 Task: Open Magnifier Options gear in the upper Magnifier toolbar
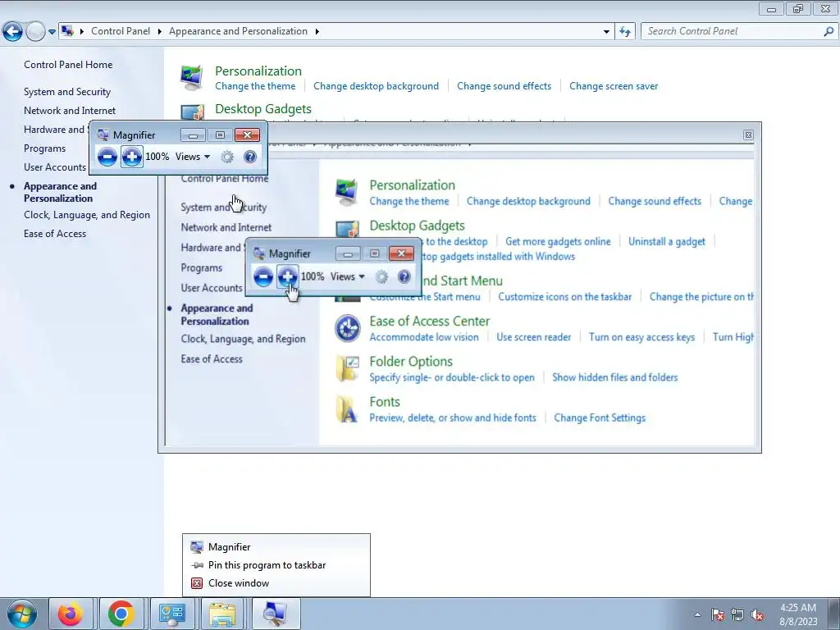pyautogui.click(x=227, y=157)
